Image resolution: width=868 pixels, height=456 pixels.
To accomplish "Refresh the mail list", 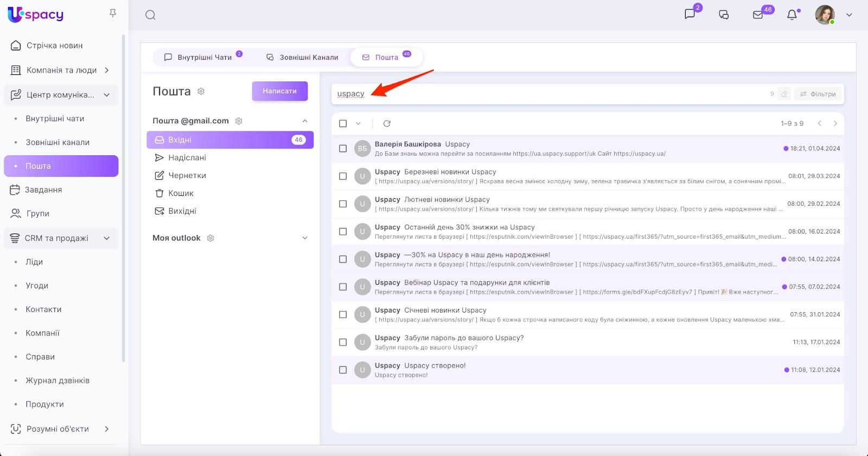I will pos(387,124).
